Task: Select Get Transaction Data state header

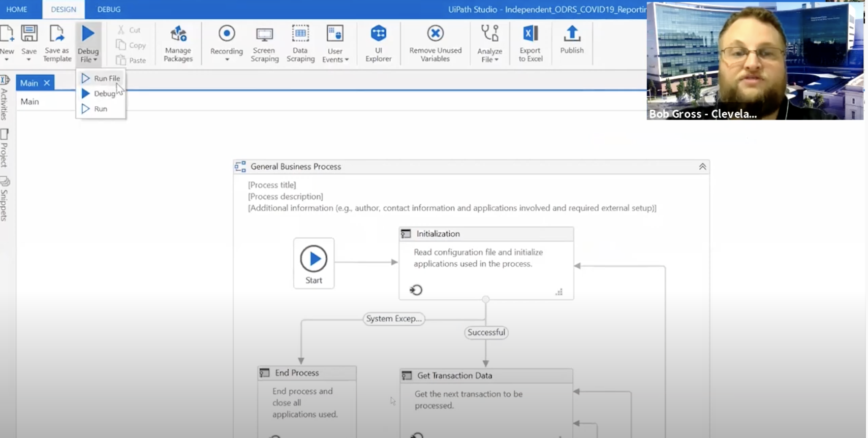Action: [x=486, y=376]
